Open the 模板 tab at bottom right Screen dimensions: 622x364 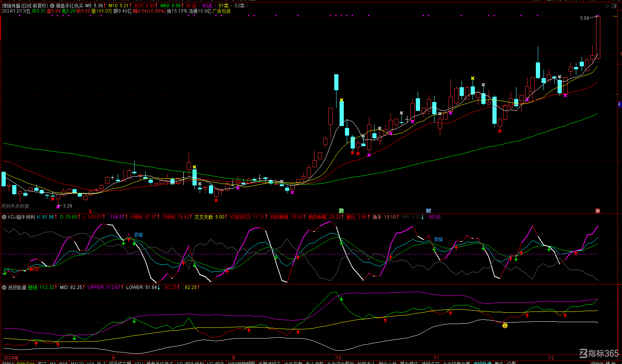click(x=611, y=362)
